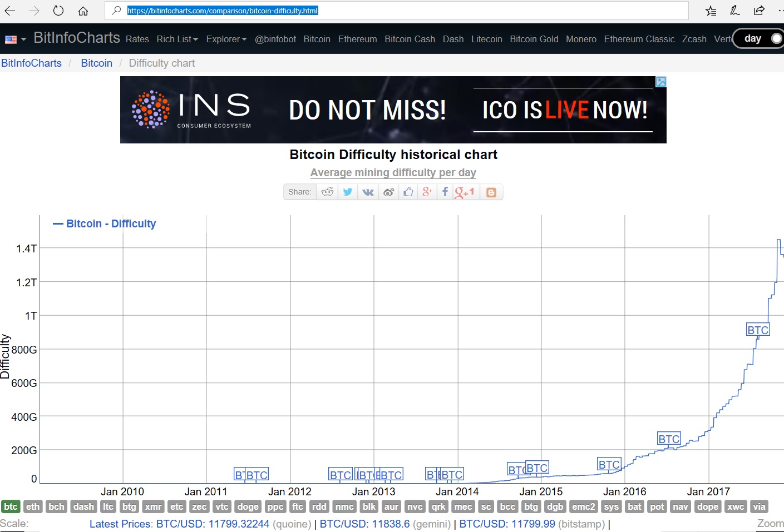
Task: Toggle the sys coin tag
Action: pos(611,506)
